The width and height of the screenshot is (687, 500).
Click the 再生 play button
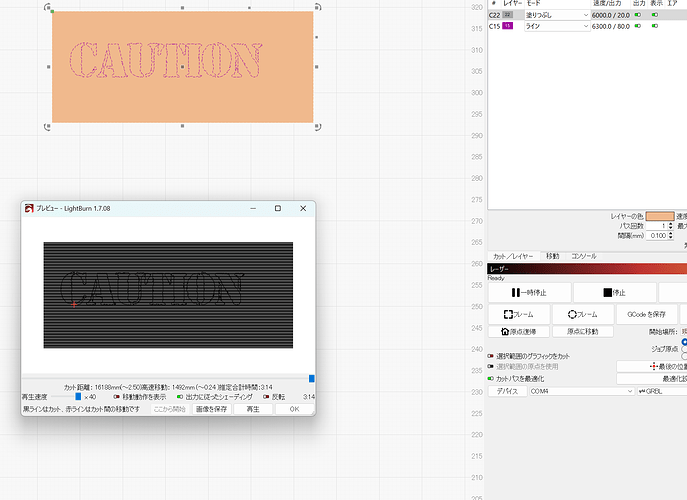coord(253,409)
